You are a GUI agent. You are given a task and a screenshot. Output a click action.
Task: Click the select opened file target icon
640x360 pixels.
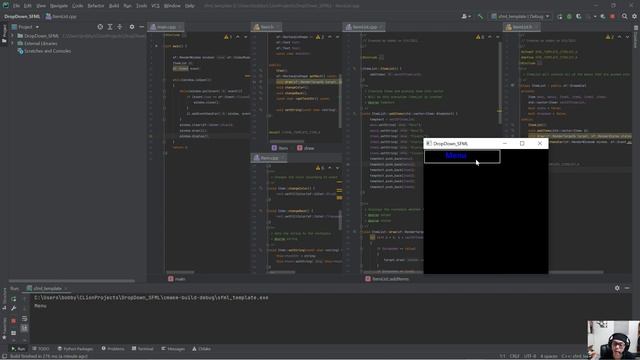click(100, 27)
